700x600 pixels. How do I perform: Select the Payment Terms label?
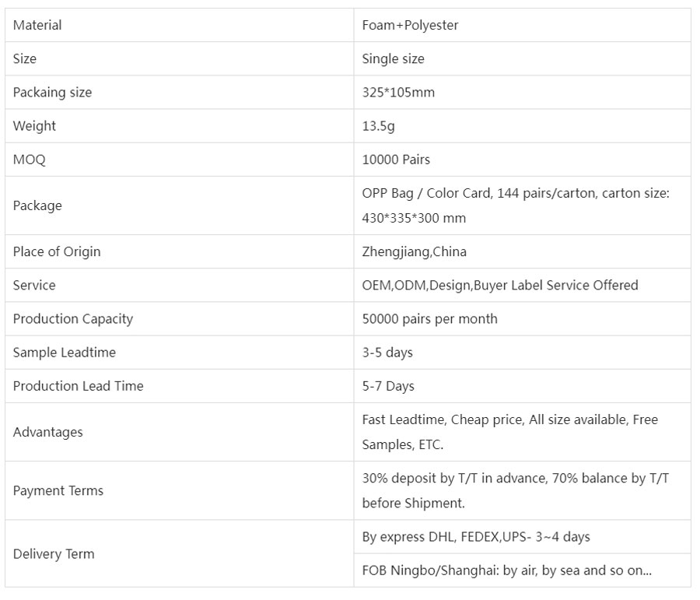pyautogui.click(x=58, y=490)
